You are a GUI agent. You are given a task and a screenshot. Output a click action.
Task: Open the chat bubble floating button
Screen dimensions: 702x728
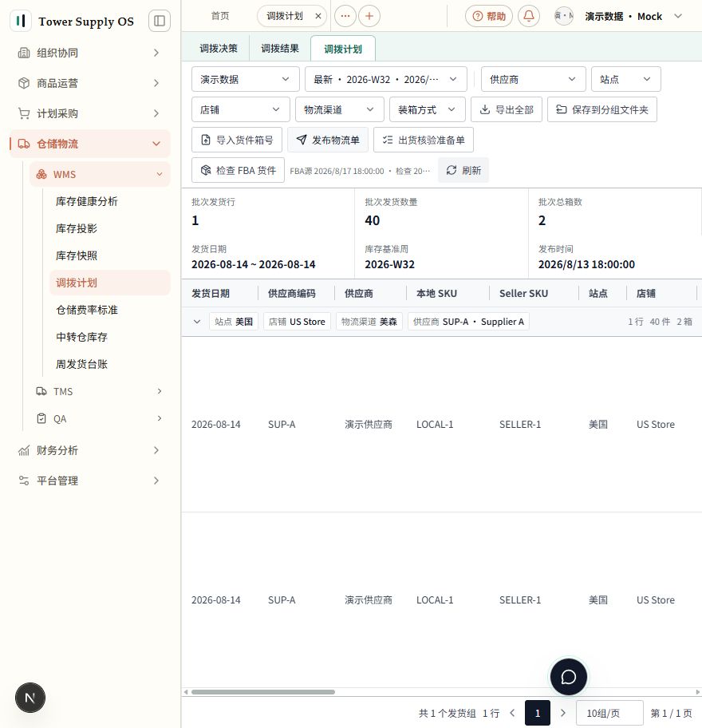point(568,677)
